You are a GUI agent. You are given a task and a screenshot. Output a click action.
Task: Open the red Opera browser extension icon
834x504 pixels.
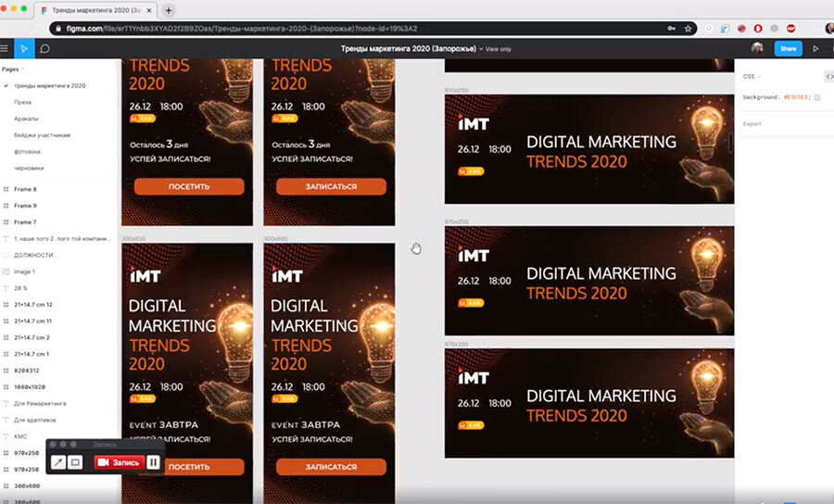[758, 29]
